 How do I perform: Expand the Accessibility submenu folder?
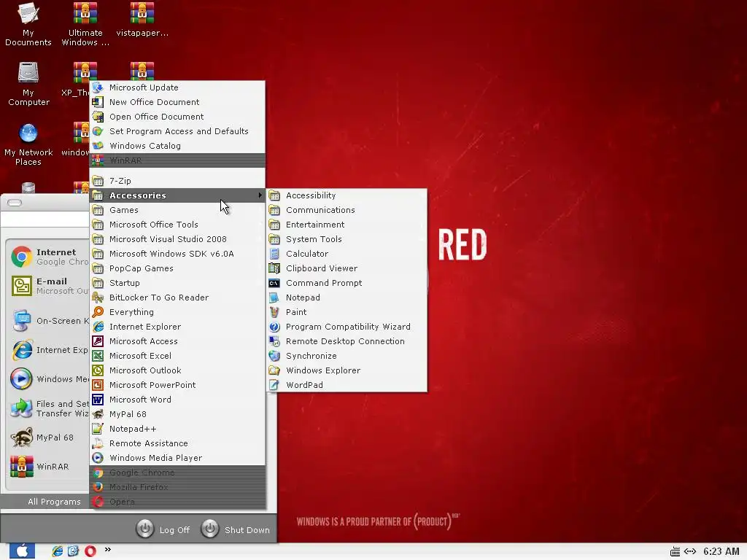(347, 195)
